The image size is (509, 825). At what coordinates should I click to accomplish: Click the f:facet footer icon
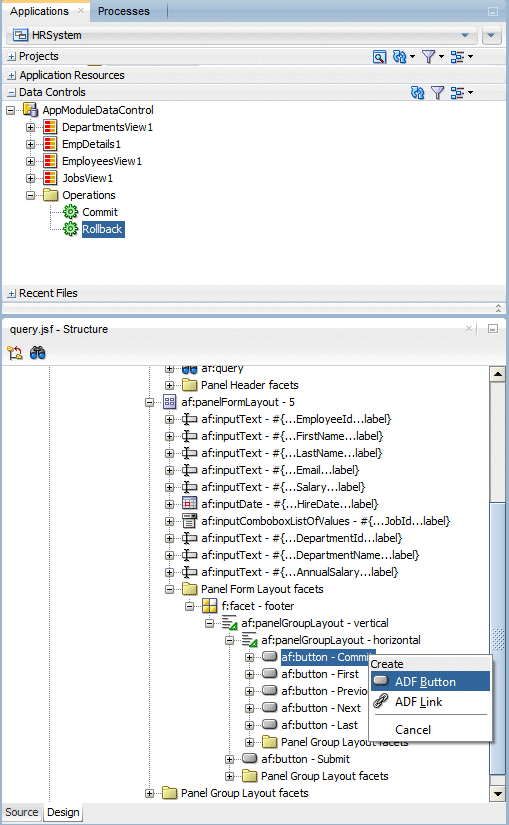209,606
